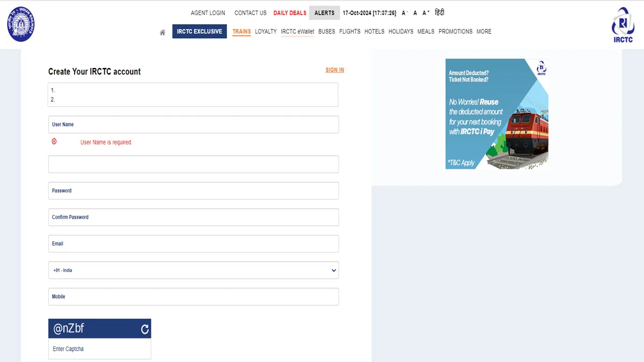Click the IRCTC logo at top right

click(623, 24)
